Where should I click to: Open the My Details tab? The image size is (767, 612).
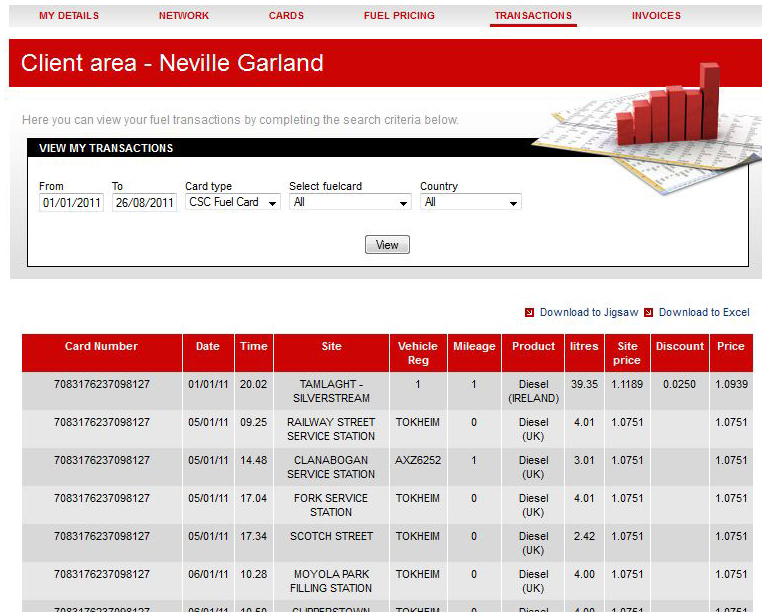coord(69,16)
